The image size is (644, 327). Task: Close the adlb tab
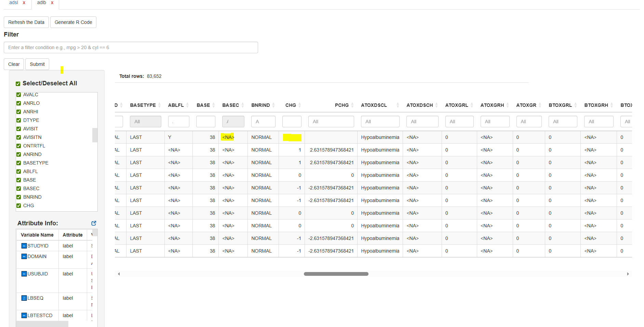52,2
